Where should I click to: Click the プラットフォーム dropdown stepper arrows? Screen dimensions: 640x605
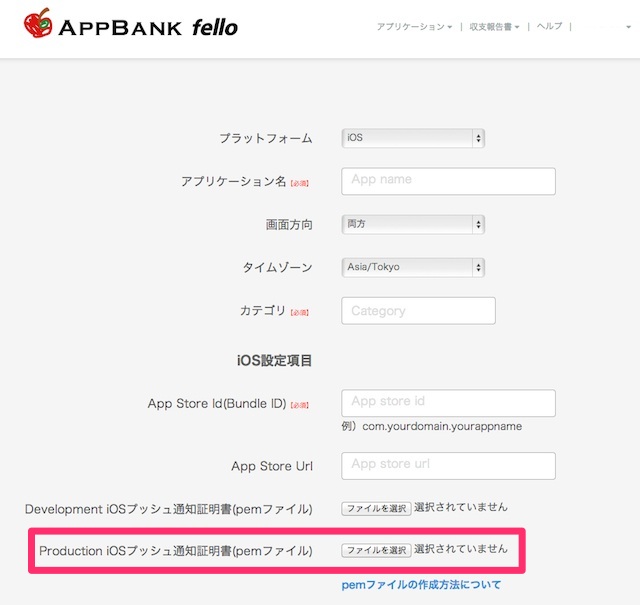[479, 138]
